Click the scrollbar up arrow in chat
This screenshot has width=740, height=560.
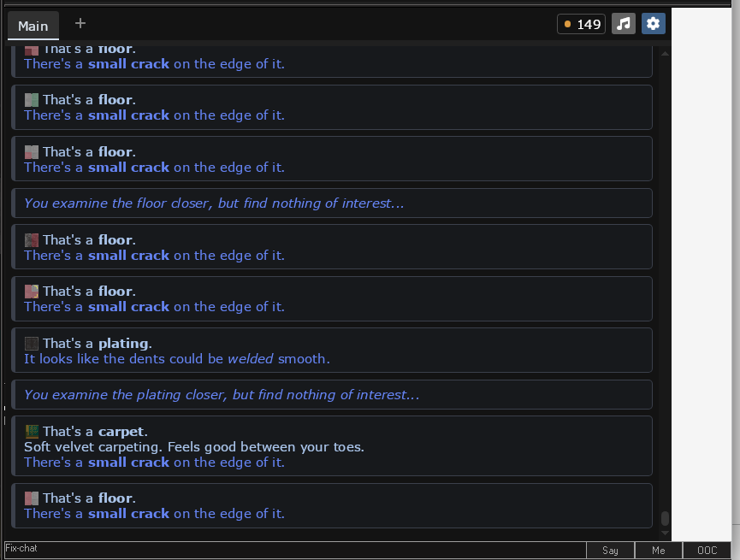[665, 54]
